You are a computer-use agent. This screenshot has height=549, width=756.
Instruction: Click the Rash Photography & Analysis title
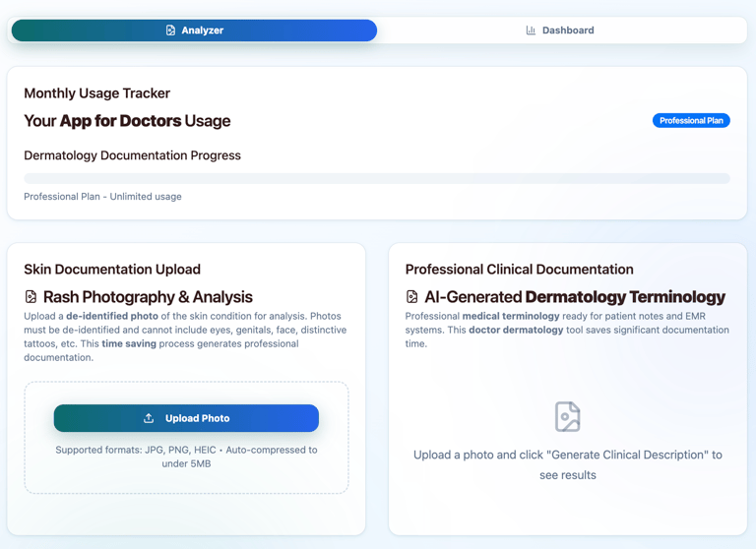[x=148, y=297]
